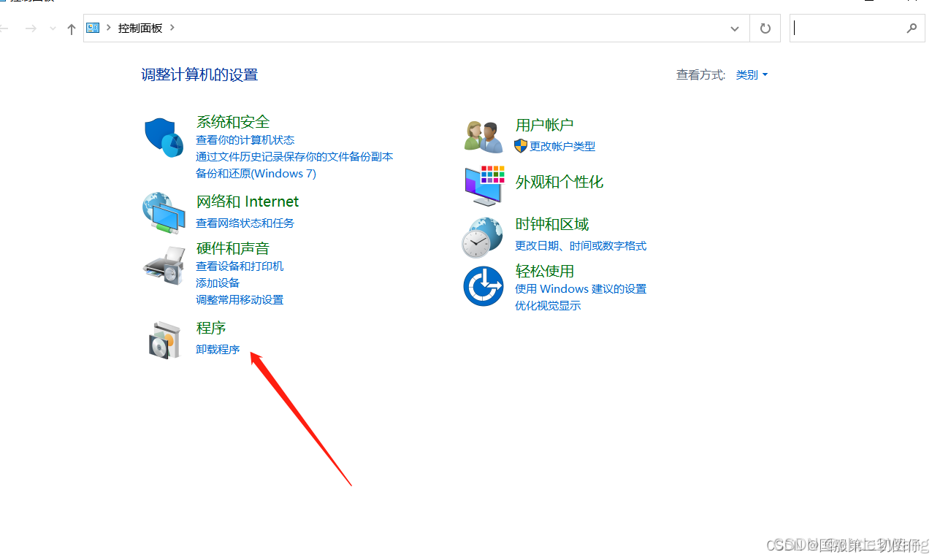Open 时钟和区域 category heading
Image resolution: width=932 pixels, height=560 pixels.
tap(552, 224)
